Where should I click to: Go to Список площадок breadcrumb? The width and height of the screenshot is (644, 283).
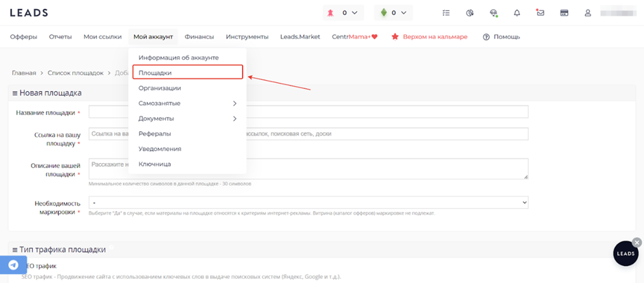(75, 73)
